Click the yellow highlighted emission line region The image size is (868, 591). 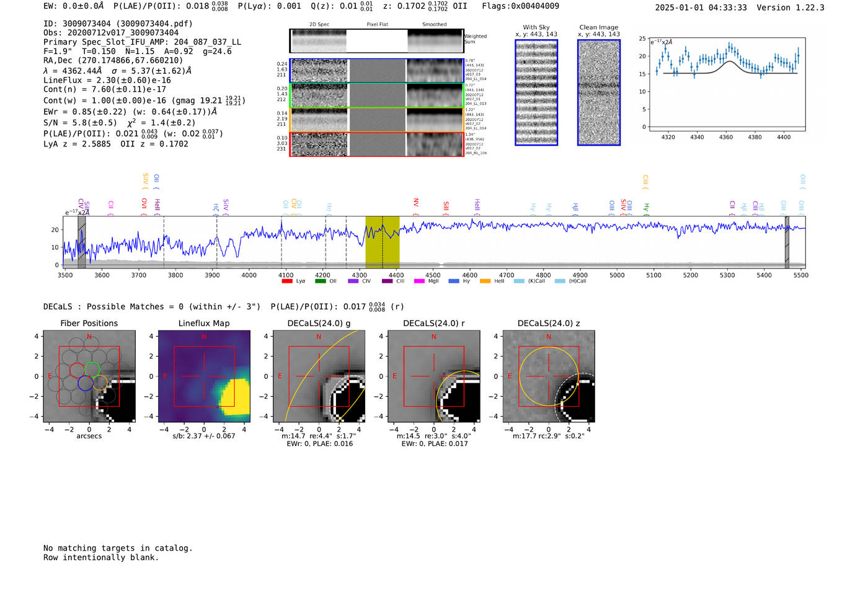[x=382, y=242]
